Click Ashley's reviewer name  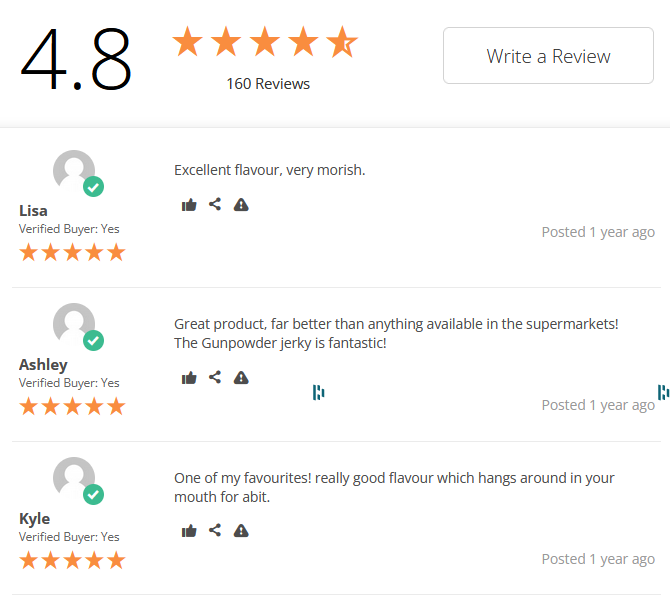(x=43, y=365)
